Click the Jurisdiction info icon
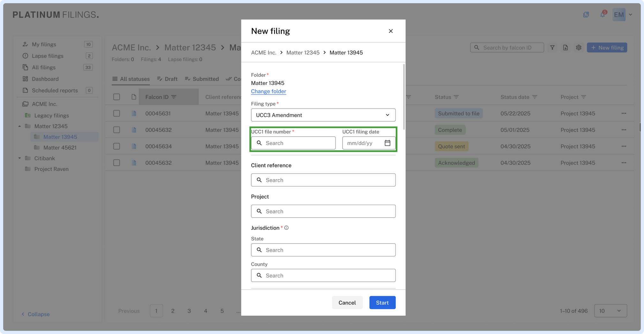 click(x=286, y=228)
